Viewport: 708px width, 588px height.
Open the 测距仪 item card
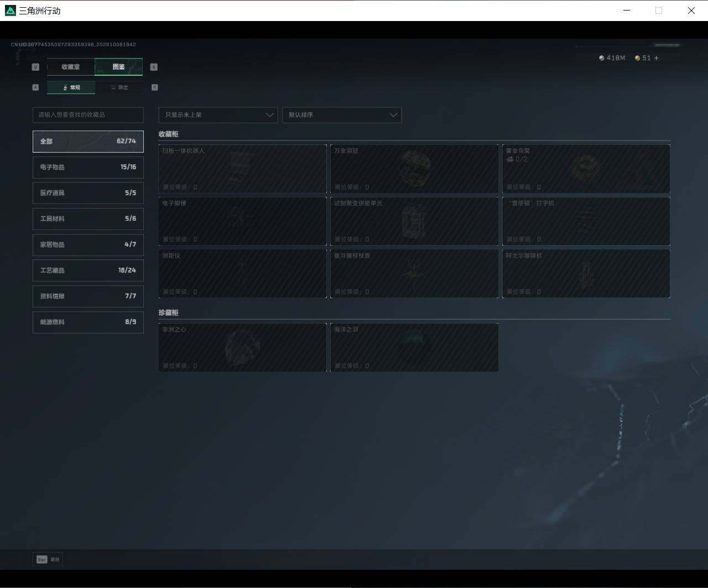coord(242,274)
